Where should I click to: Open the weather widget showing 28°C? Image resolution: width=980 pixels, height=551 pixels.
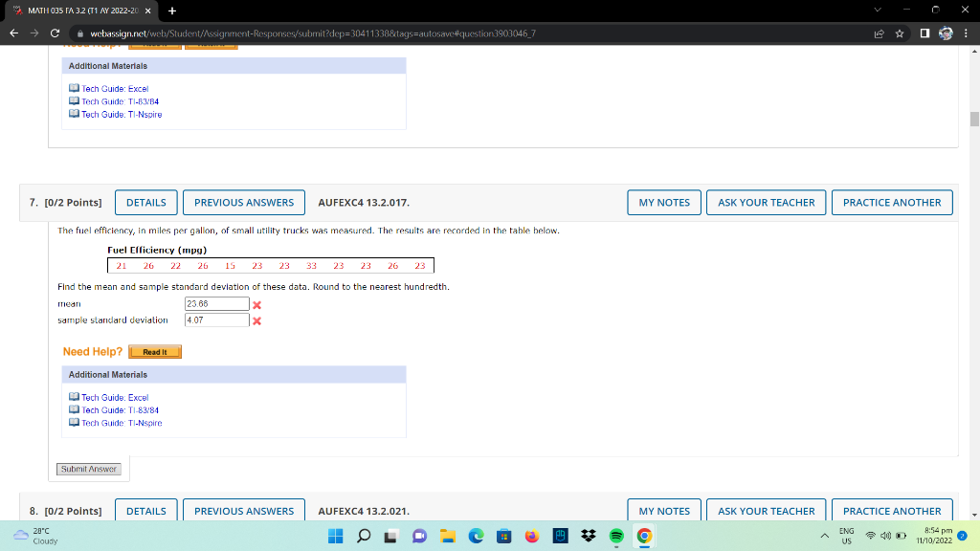coord(36,536)
